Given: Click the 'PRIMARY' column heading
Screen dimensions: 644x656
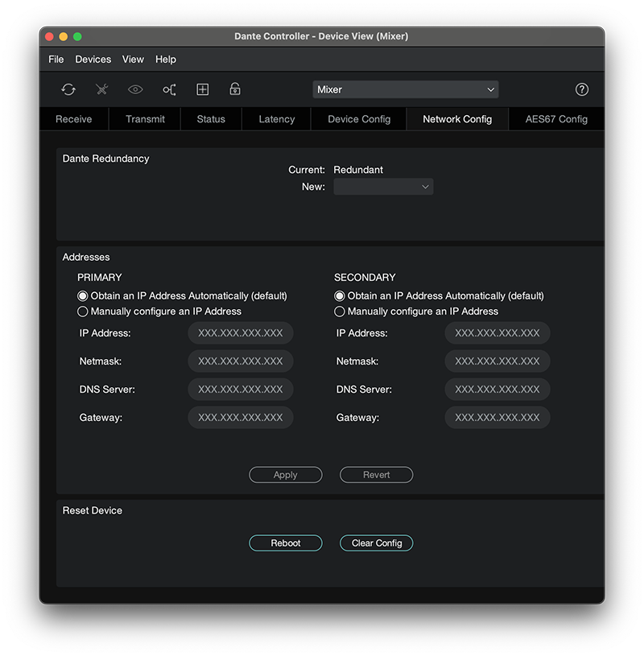Looking at the screenshot, I should (100, 278).
